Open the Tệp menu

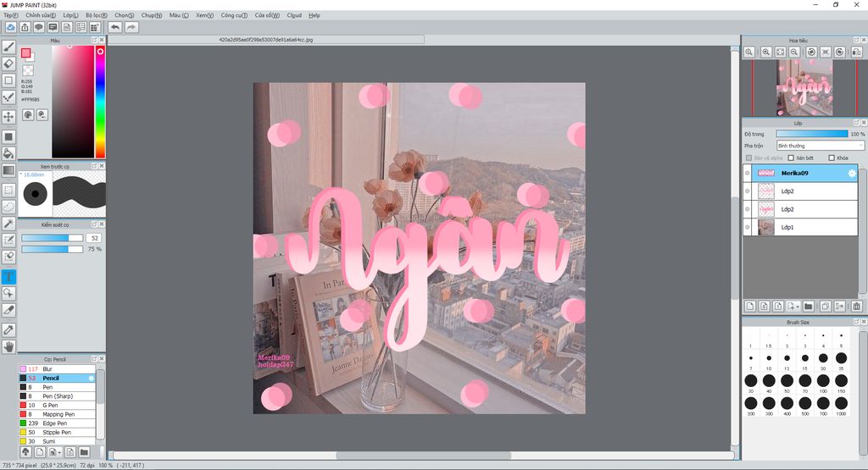click(11, 15)
